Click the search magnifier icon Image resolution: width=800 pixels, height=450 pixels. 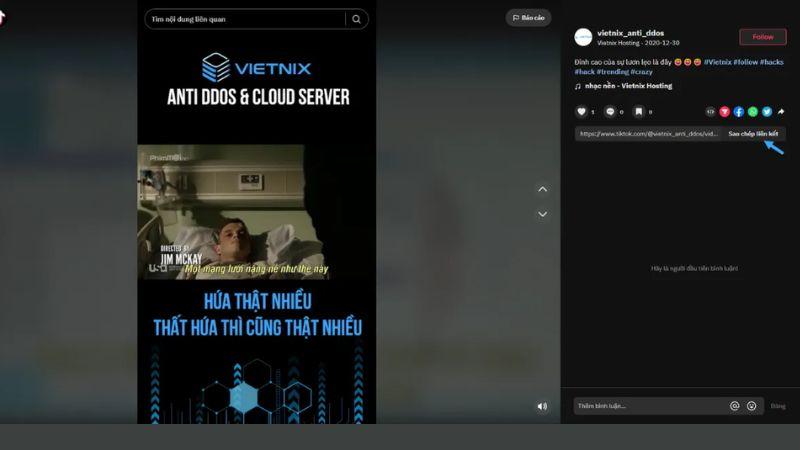(x=356, y=19)
